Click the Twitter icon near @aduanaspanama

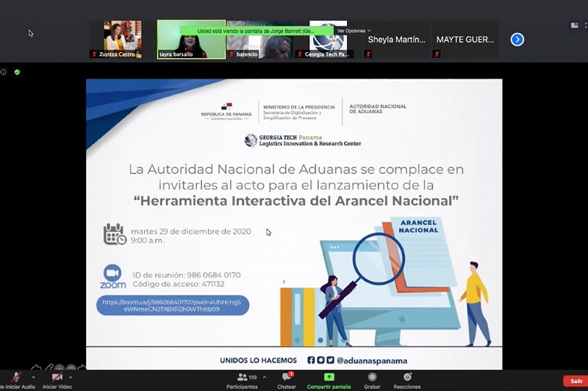[330, 360]
